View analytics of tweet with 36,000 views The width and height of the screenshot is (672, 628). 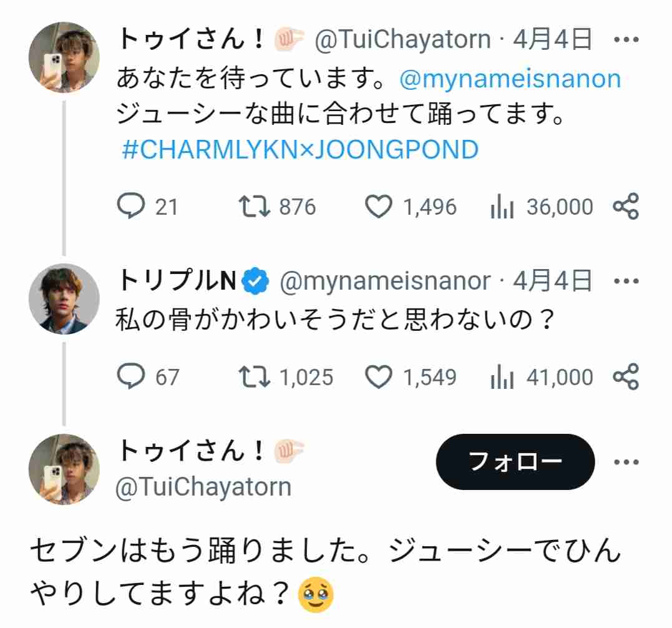(x=502, y=206)
